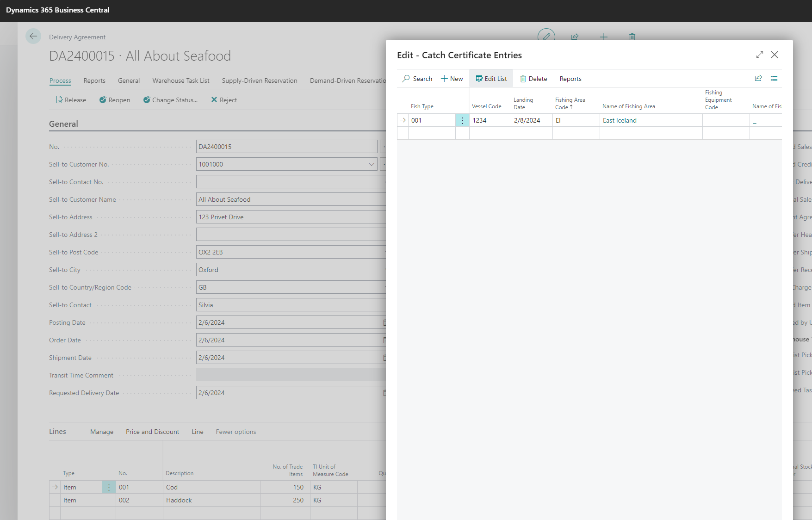812x520 pixels.
Task: Select the Process tab
Action: coord(60,80)
